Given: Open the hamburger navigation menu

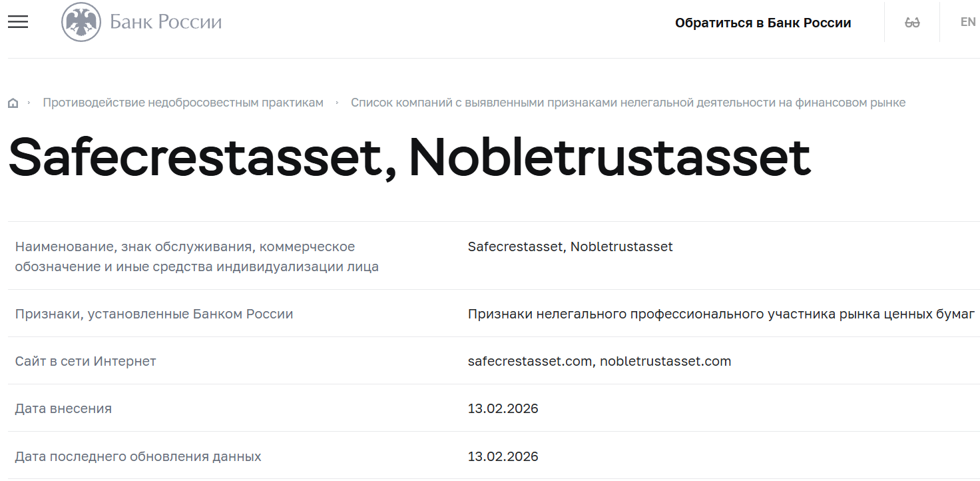Looking at the screenshot, I should pyautogui.click(x=17, y=21).
